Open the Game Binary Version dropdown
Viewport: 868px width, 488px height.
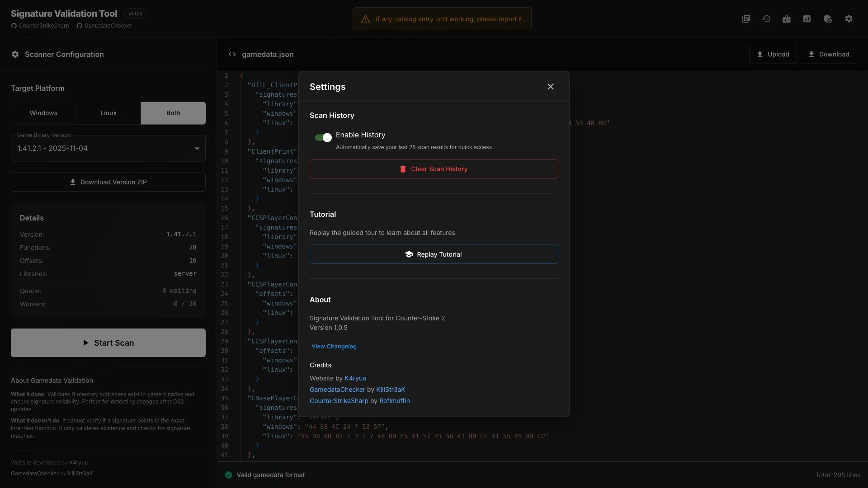click(108, 148)
